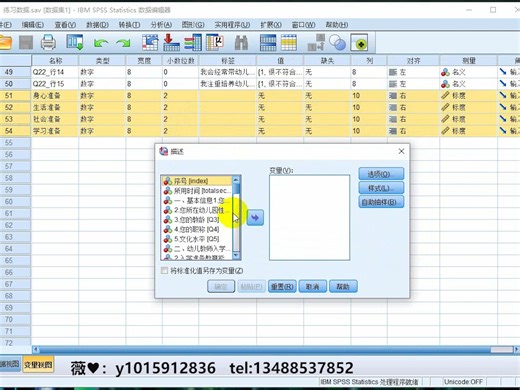Open the 扩展(X) menu
This screenshot has width=520, height=390.
point(271,25)
